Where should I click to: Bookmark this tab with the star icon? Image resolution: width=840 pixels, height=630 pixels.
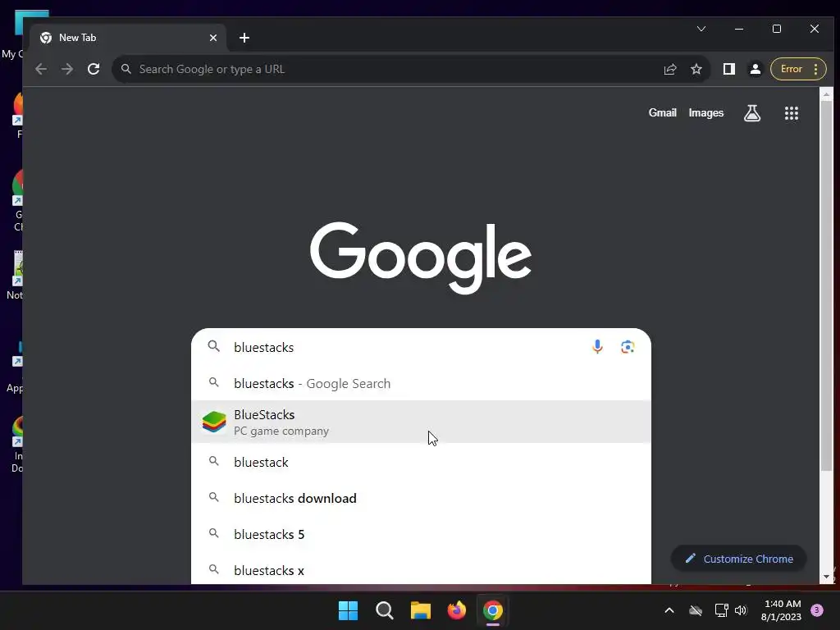pos(696,69)
